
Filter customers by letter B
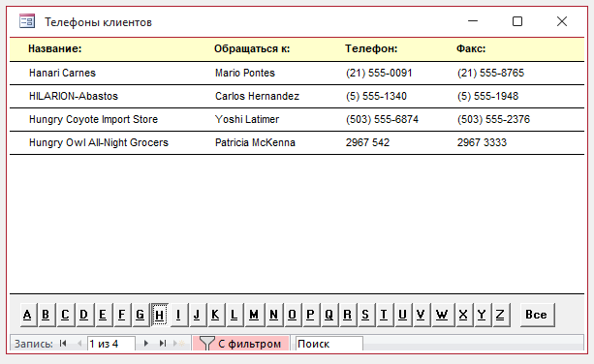point(47,315)
